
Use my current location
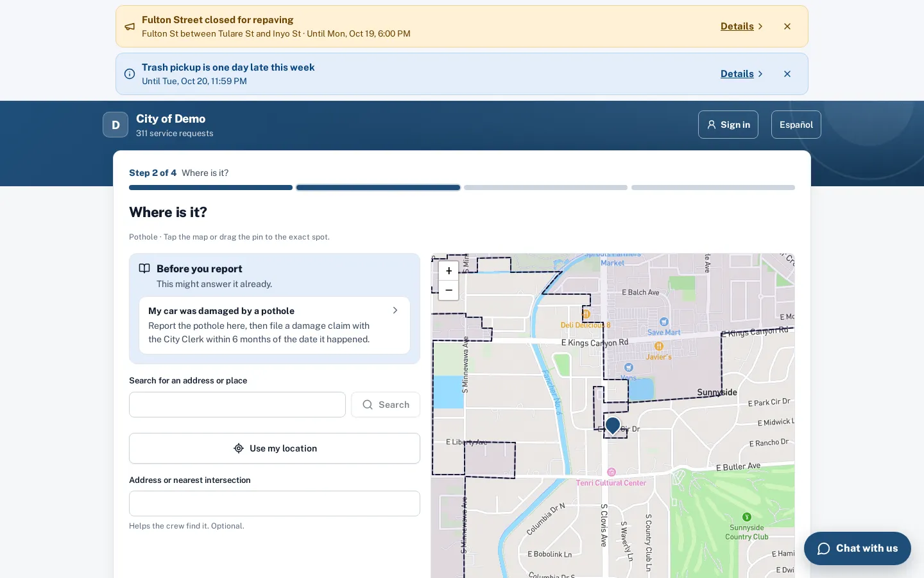coord(275,448)
